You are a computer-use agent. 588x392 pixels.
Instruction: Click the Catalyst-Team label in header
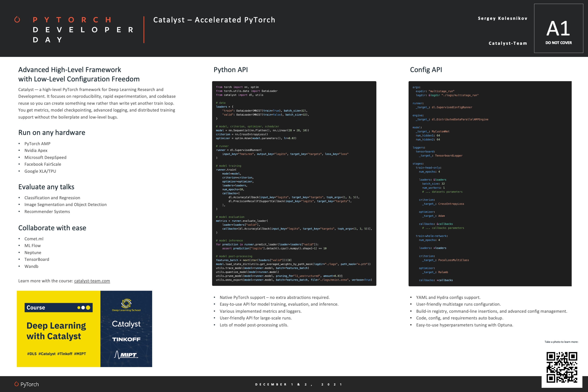508,43
